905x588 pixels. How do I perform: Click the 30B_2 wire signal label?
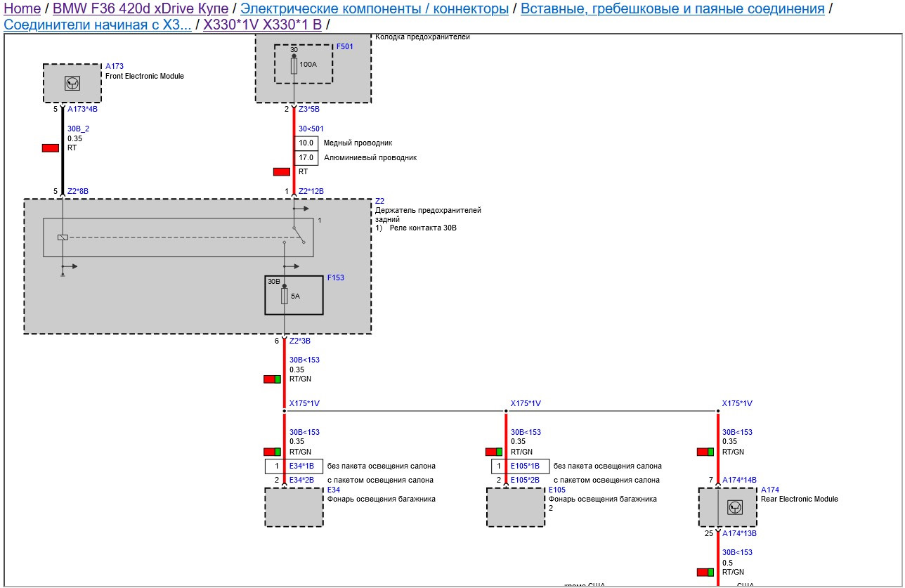(x=79, y=129)
